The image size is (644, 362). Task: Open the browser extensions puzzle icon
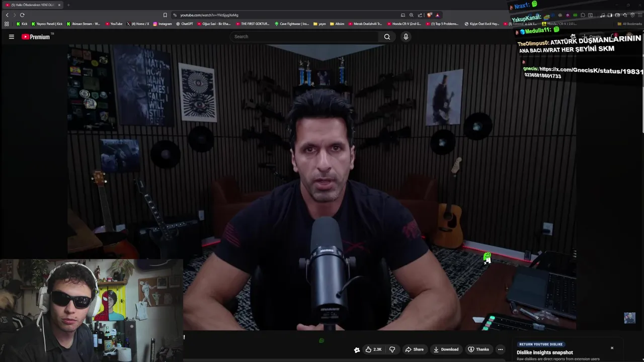point(583,15)
